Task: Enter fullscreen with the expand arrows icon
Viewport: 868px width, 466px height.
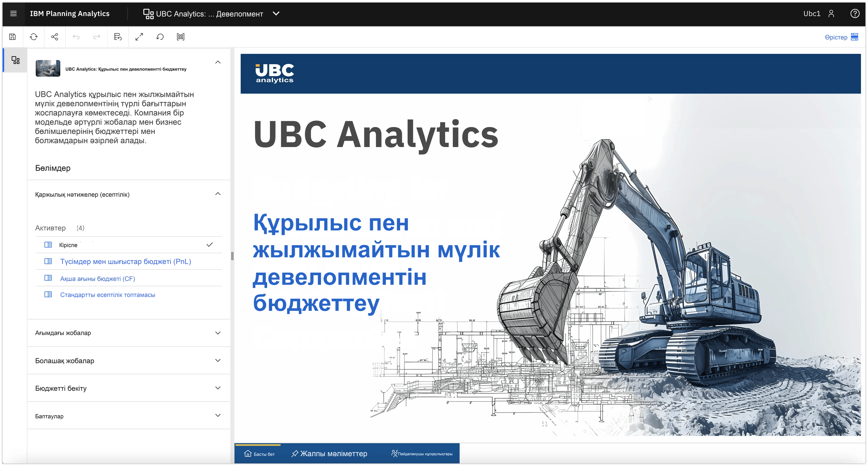Action: (139, 37)
